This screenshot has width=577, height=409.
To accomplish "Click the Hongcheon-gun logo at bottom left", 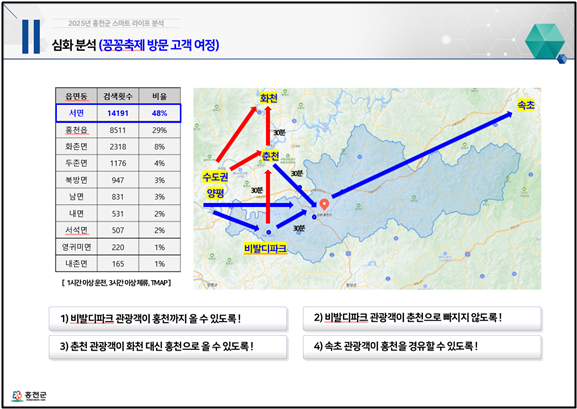I will tap(29, 396).
